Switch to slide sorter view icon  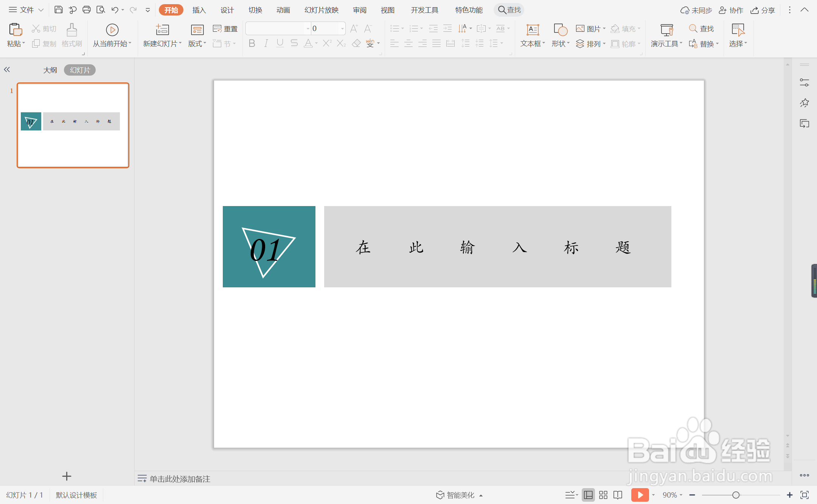tap(603, 495)
